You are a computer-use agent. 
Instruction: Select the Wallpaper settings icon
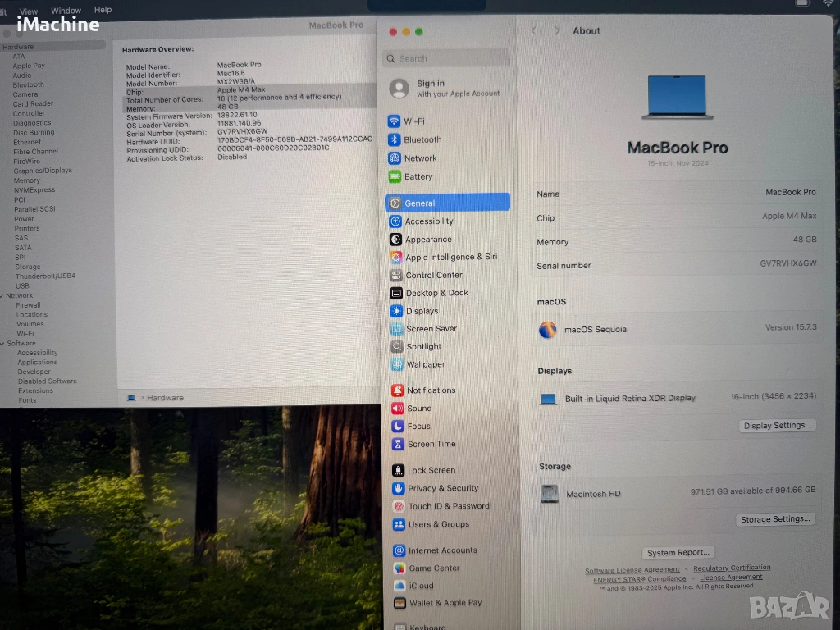pos(397,364)
